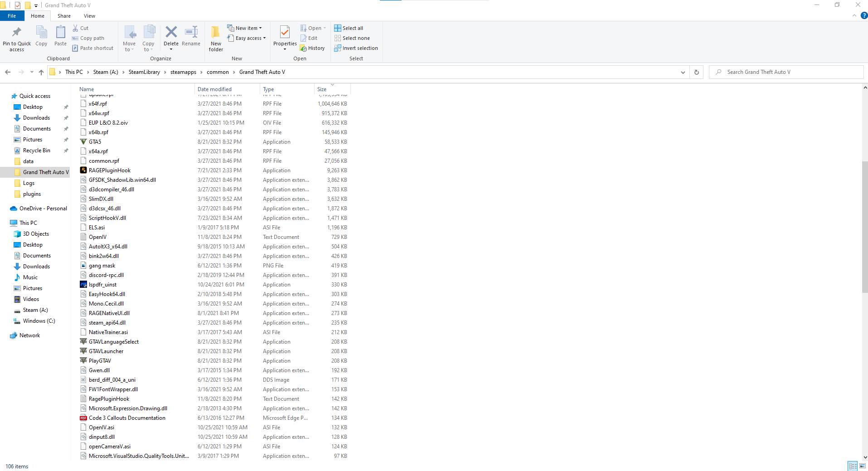Collapse the ribbon with the chevron
Screen dimensions: 868x471
click(x=854, y=16)
